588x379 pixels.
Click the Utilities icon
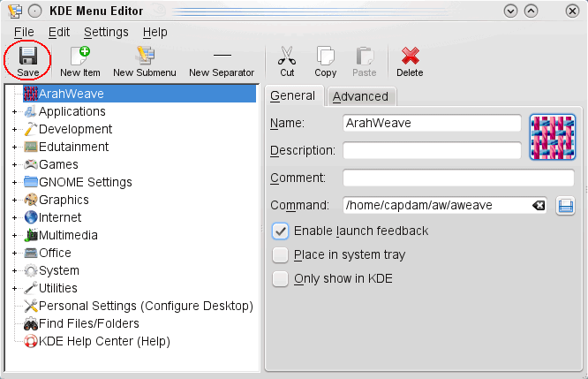coord(31,288)
